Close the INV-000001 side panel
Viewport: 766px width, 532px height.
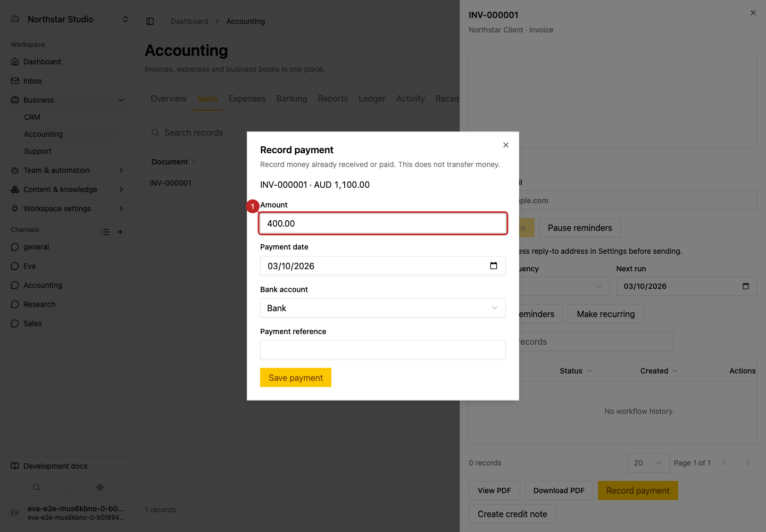[x=753, y=13]
